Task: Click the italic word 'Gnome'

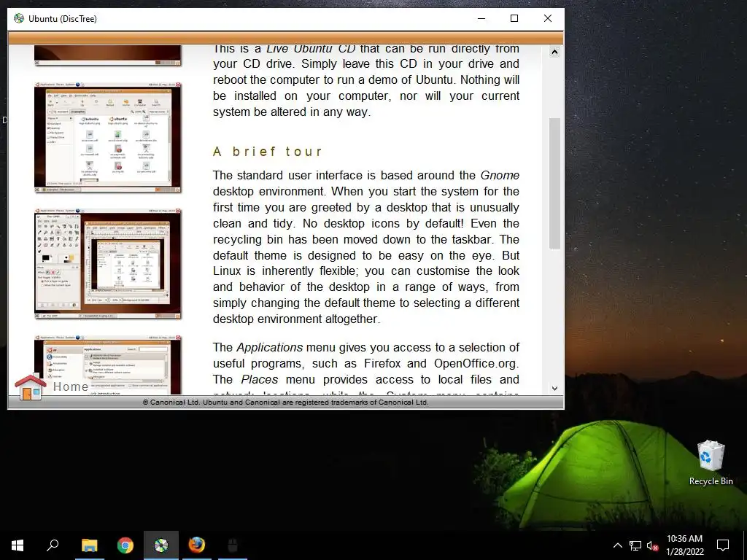Action: pyautogui.click(x=500, y=175)
